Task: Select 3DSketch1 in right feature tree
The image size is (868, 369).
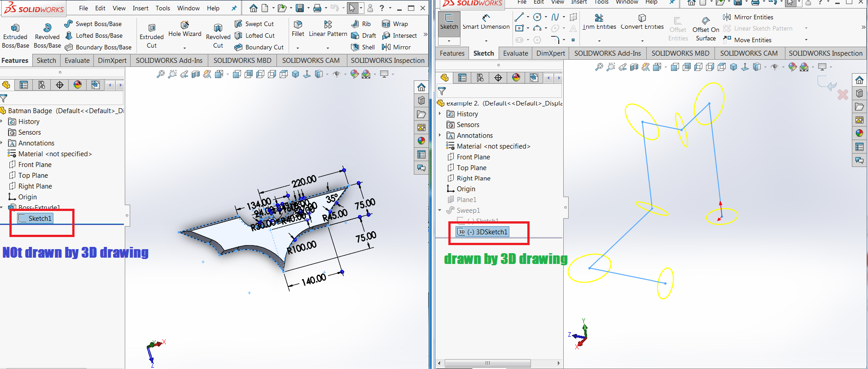Action: 482,232
